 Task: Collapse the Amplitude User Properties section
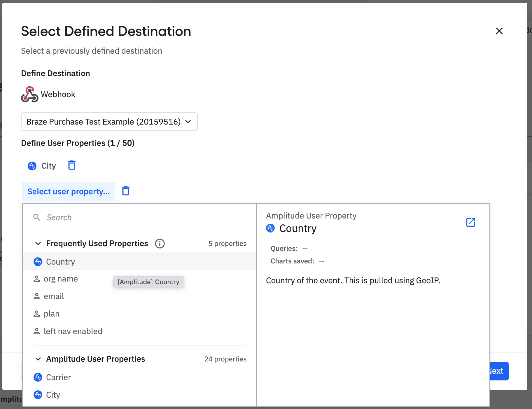[x=38, y=359]
